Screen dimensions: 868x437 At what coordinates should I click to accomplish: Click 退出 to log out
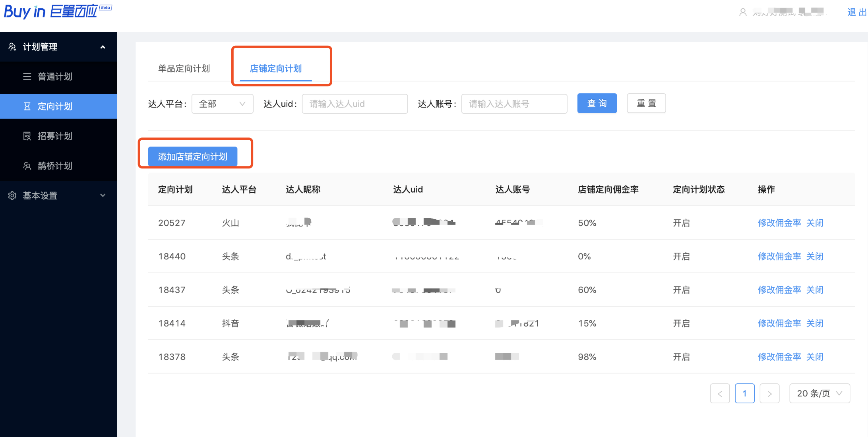[x=857, y=12]
